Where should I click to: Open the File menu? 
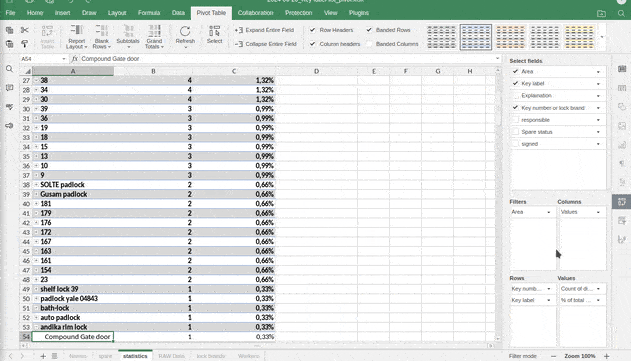(x=10, y=13)
